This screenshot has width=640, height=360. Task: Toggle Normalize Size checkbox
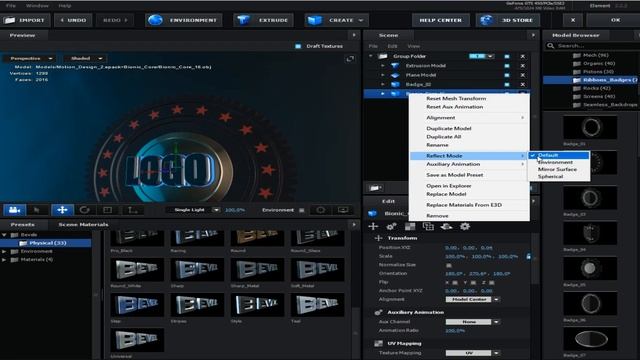tap(448, 265)
